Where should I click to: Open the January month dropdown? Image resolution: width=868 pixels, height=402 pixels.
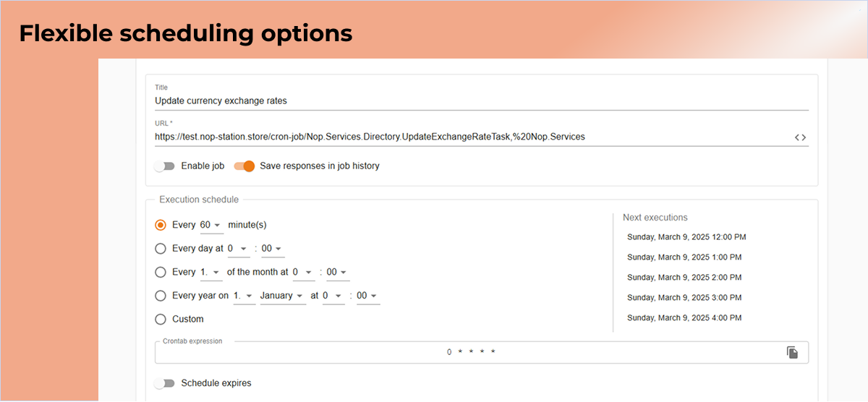point(283,296)
